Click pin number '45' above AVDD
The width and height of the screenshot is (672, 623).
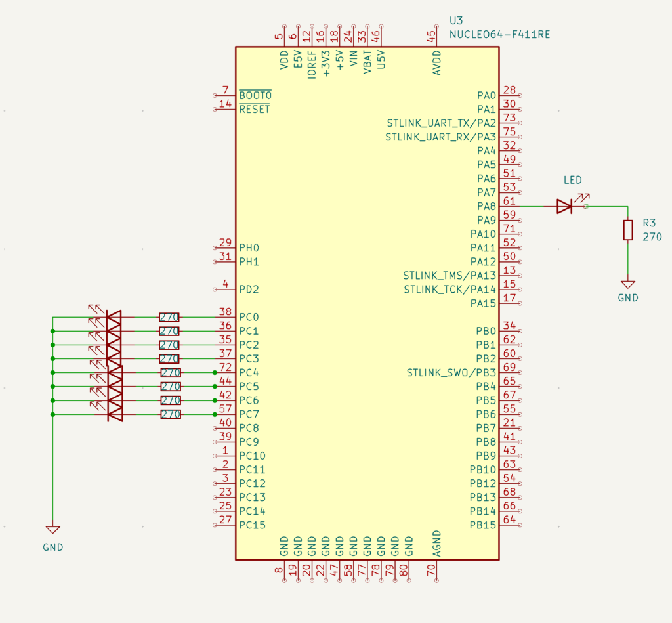click(x=431, y=37)
